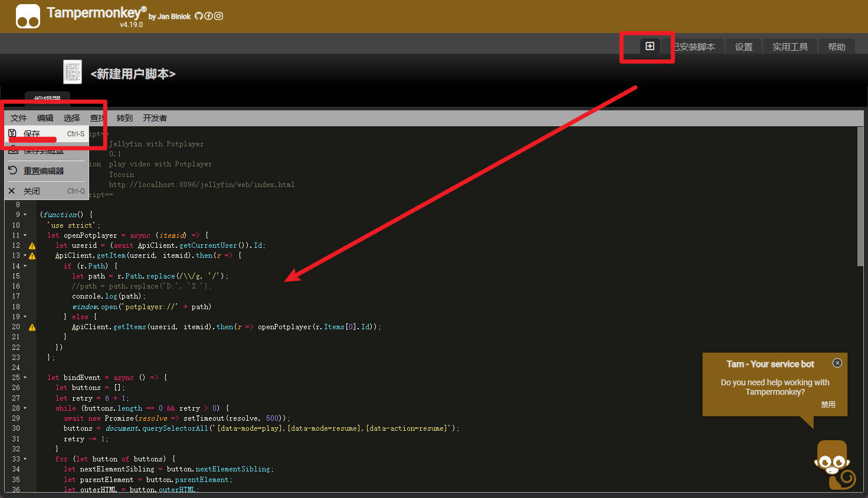Collapse the code fold at line 9
The height and width of the screenshot is (498, 868).
point(25,215)
